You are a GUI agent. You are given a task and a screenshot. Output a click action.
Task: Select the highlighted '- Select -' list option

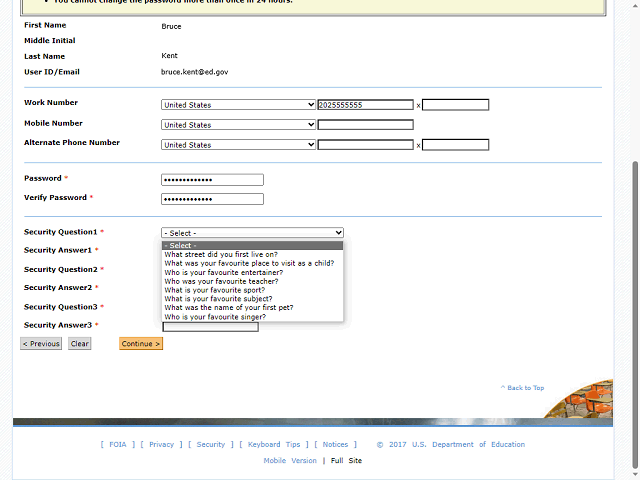[252, 245]
